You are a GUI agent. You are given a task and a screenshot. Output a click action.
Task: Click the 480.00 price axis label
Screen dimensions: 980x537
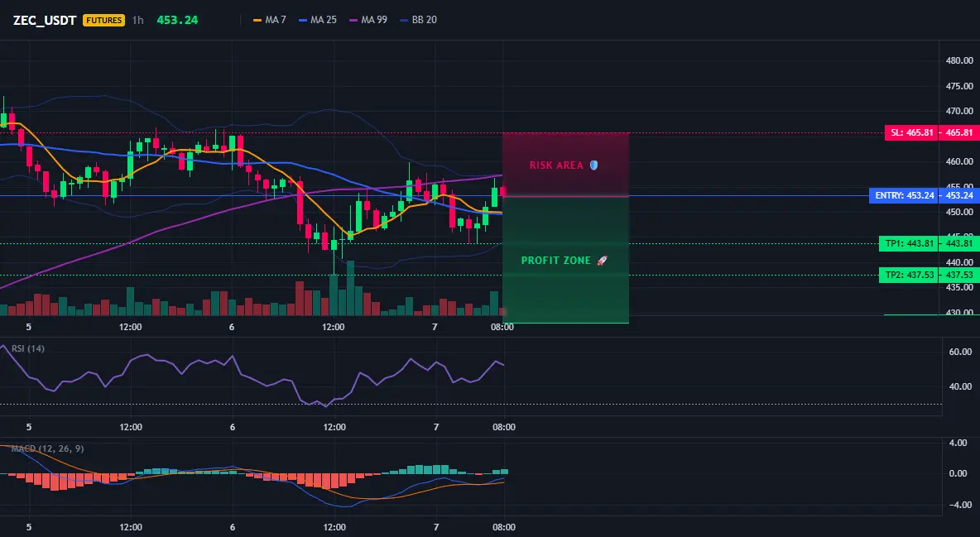coord(959,60)
